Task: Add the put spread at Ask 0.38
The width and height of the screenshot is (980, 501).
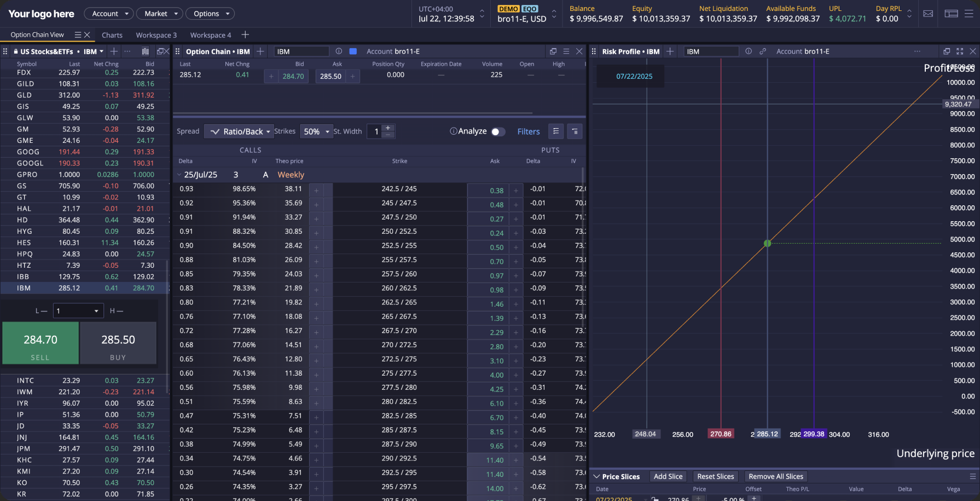Action: pyautogui.click(x=515, y=190)
